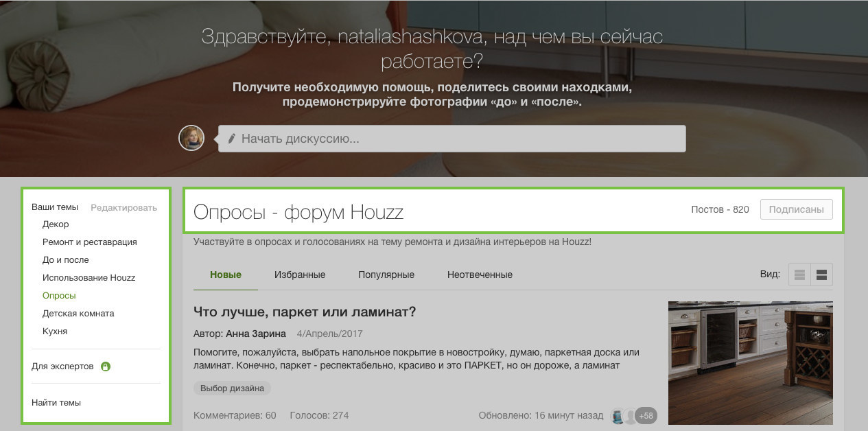
Task: Toggle the Подписаны subscription button
Action: point(796,209)
